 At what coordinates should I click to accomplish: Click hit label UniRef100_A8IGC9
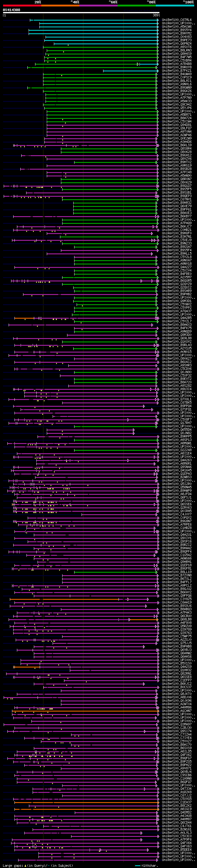coord(176,809)
